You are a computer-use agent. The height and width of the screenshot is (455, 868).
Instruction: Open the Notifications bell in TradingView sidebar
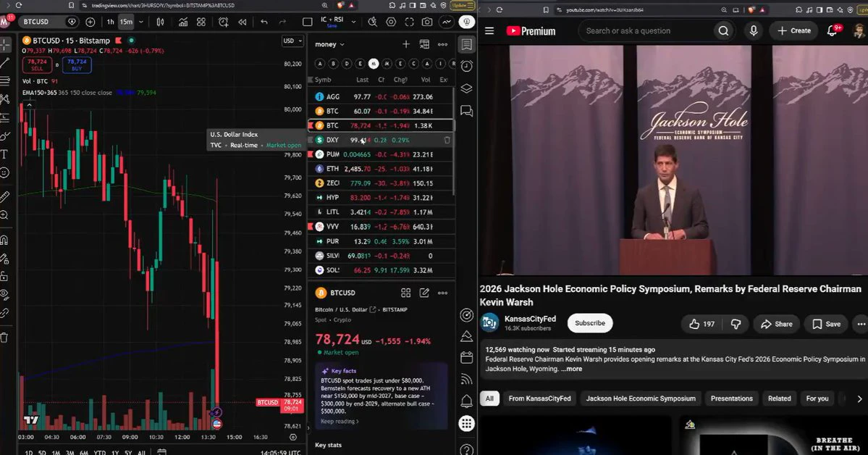point(467,401)
